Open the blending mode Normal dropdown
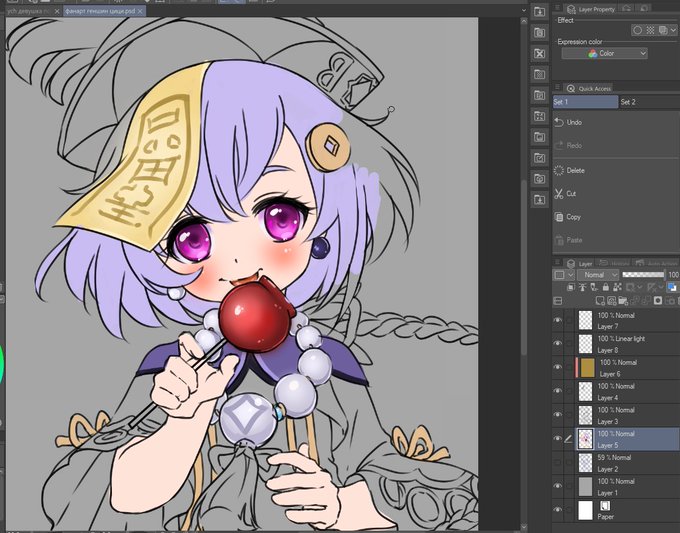The image size is (680, 533). coord(598,275)
